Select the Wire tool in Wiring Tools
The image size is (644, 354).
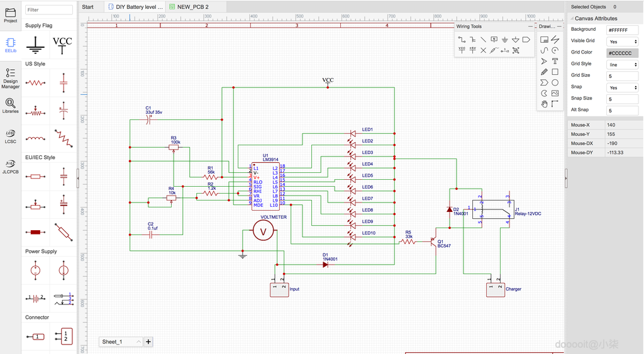click(x=462, y=40)
